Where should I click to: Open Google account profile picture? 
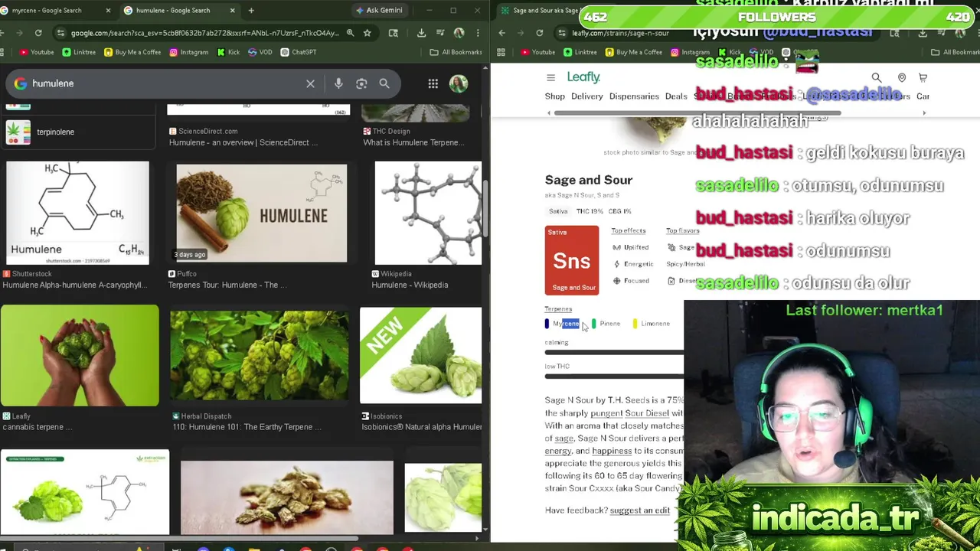click(x=459, y=83)
